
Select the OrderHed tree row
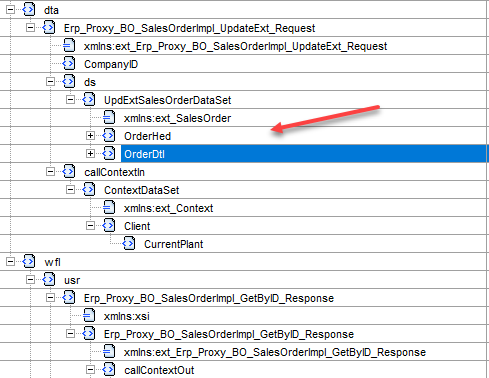[x=244, y=136]
